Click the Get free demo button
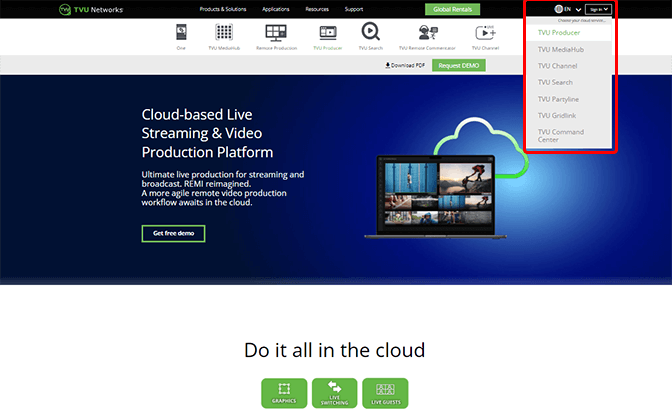672x410 pixels. click(x=173, y=233)
